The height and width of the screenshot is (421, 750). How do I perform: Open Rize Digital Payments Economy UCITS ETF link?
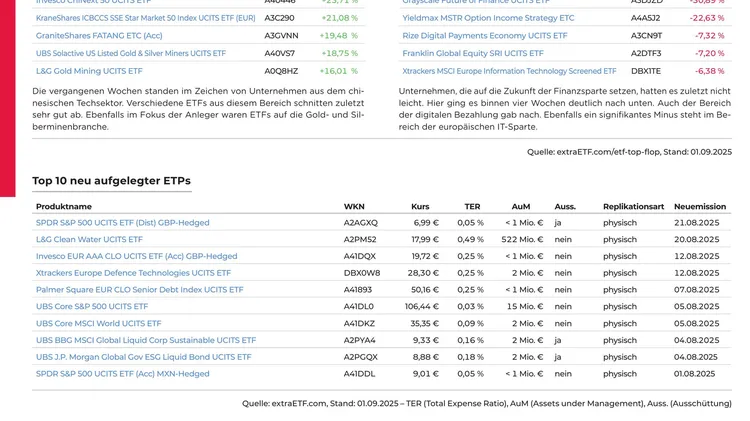click(485, 36)
